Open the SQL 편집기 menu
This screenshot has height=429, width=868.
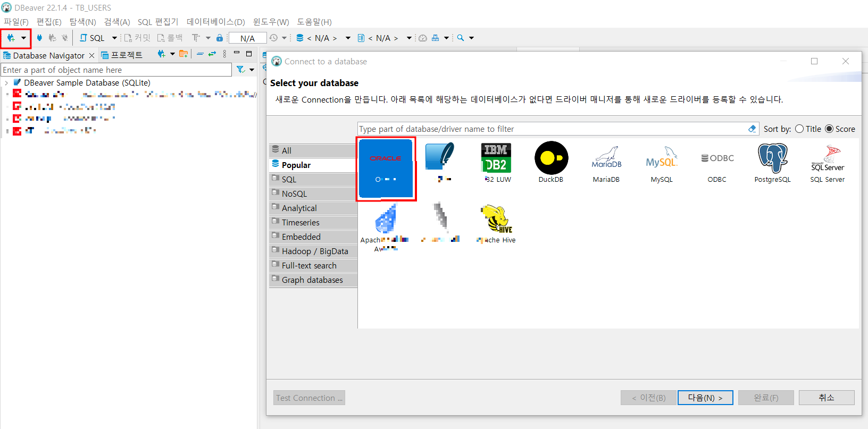coord(158,22)
